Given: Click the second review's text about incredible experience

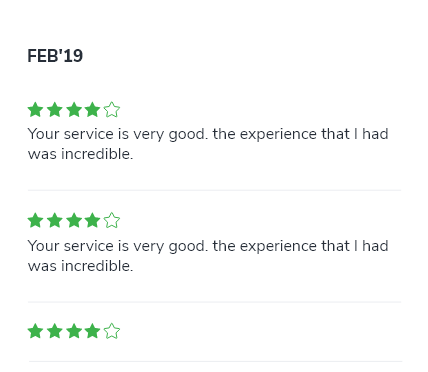Looking at the screenshot, I should 208,256.
